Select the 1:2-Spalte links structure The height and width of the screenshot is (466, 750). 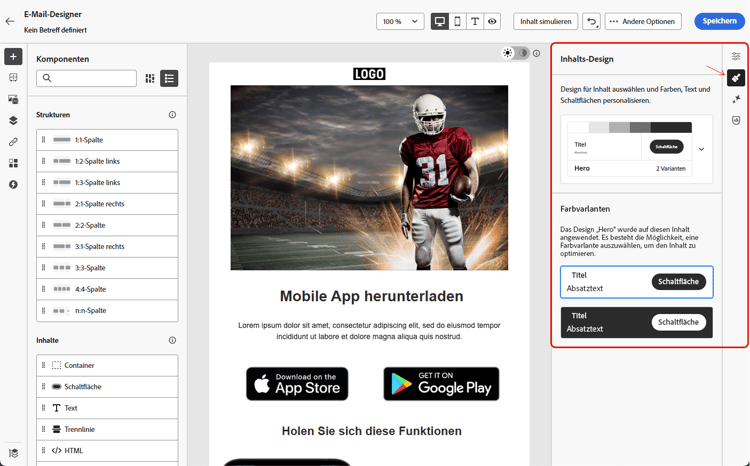[107, 161]
